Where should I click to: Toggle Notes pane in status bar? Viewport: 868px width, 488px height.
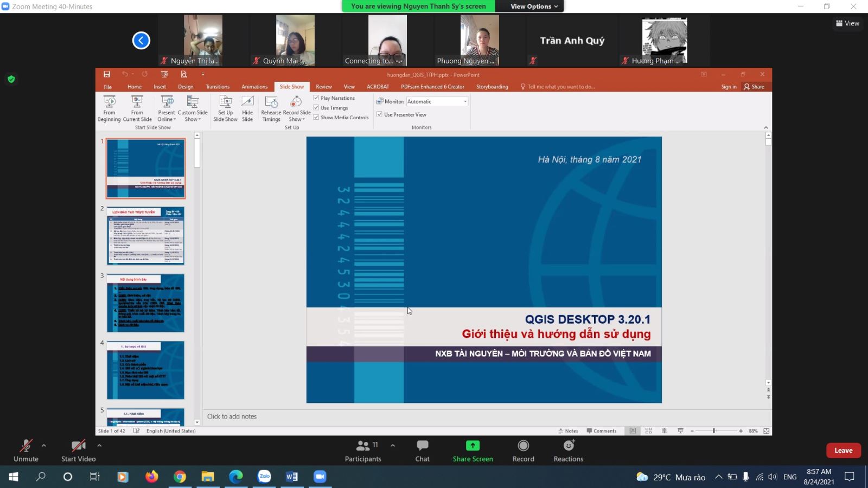(568, 431)
